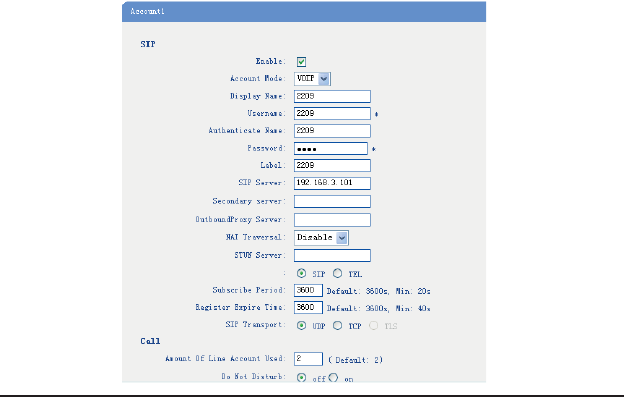Open the Account Mode dropdown
The height and width of the screenshot is (397, 624).
312,79
